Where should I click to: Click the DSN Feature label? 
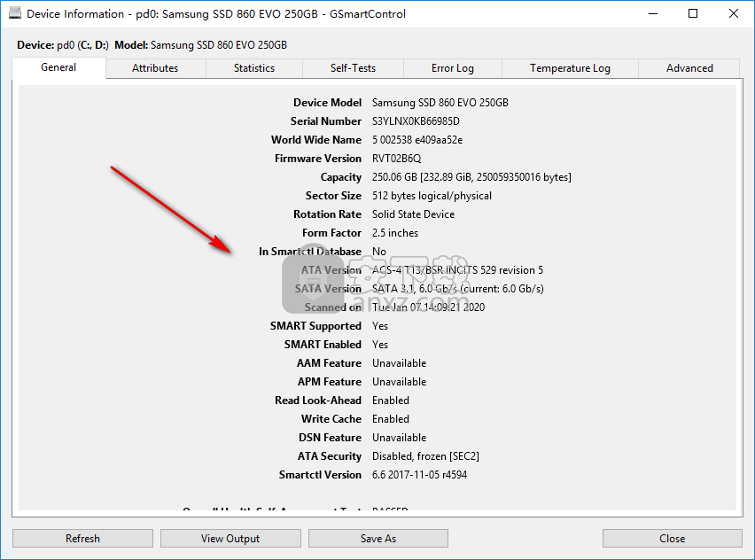pyautogui.click(x=330, y=438)
